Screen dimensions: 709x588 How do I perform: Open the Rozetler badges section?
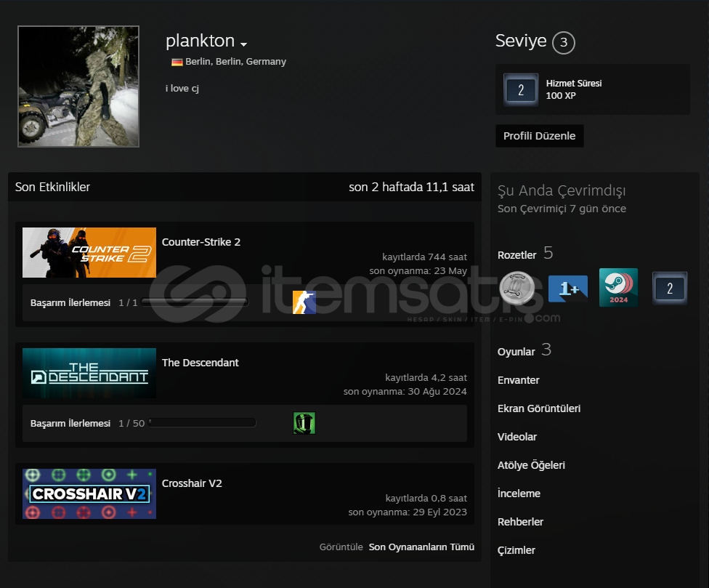[x=516, y=255]
